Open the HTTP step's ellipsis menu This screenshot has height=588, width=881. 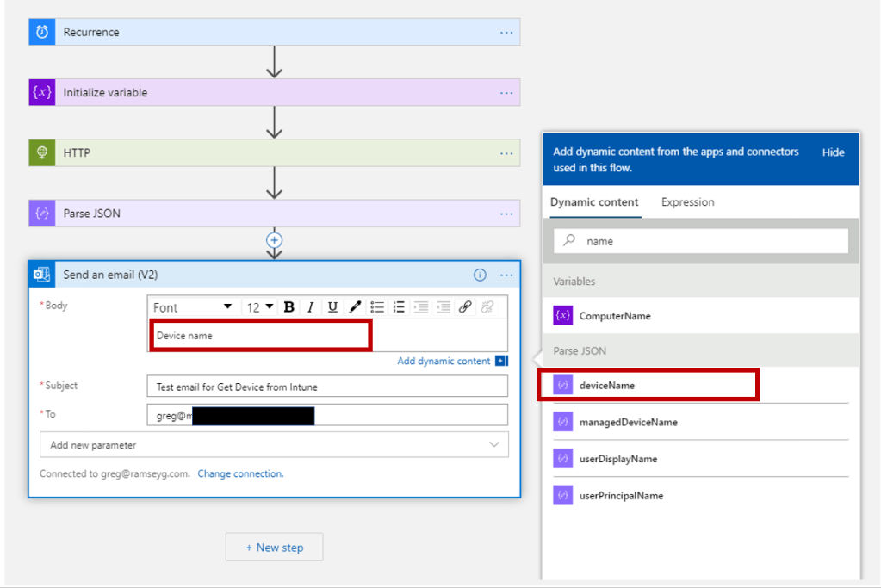506,153
